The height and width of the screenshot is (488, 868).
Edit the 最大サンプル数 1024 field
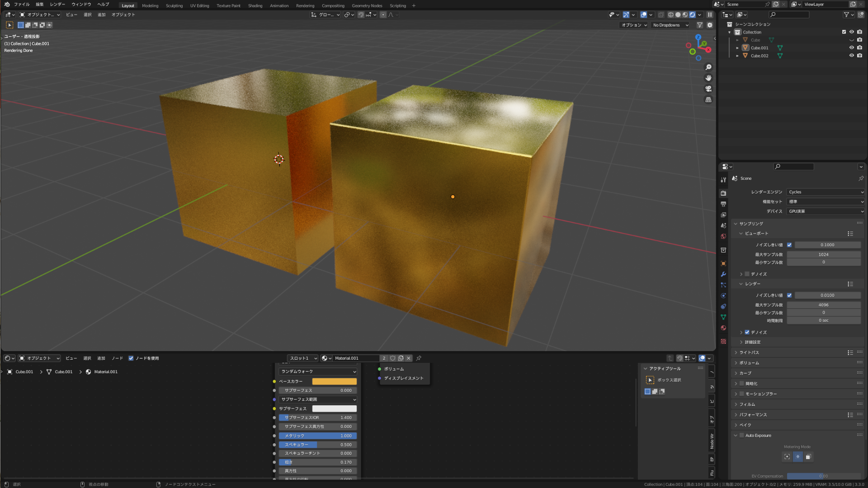pyautogui.click(x=824, y=254)
